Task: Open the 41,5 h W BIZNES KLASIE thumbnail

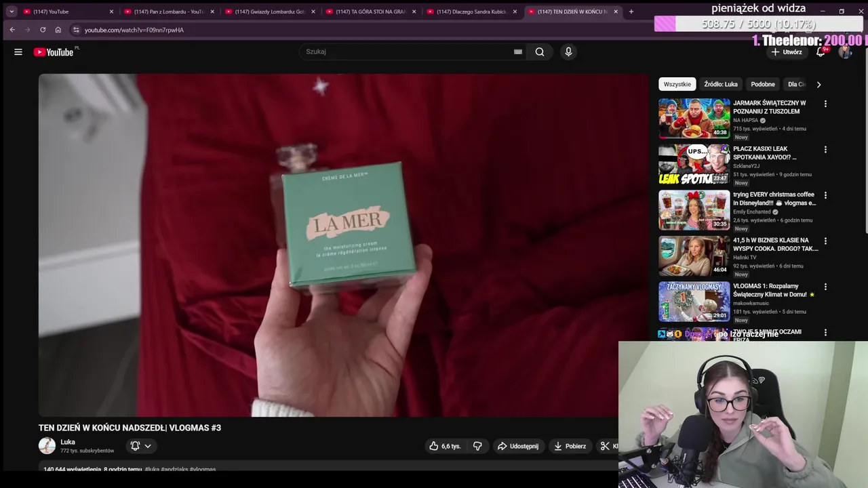Action: point(694,256)
